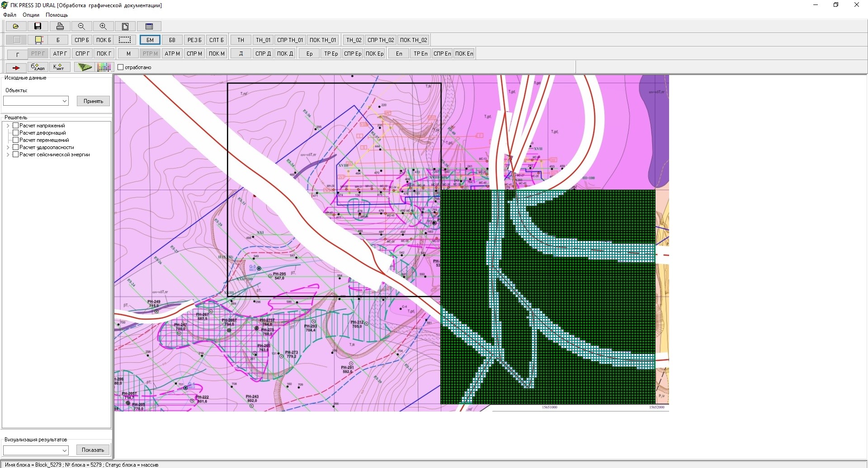This screenshot has height=468, width=868.
Task: Click the gray square toolbar icon
Action: point(17,40)
